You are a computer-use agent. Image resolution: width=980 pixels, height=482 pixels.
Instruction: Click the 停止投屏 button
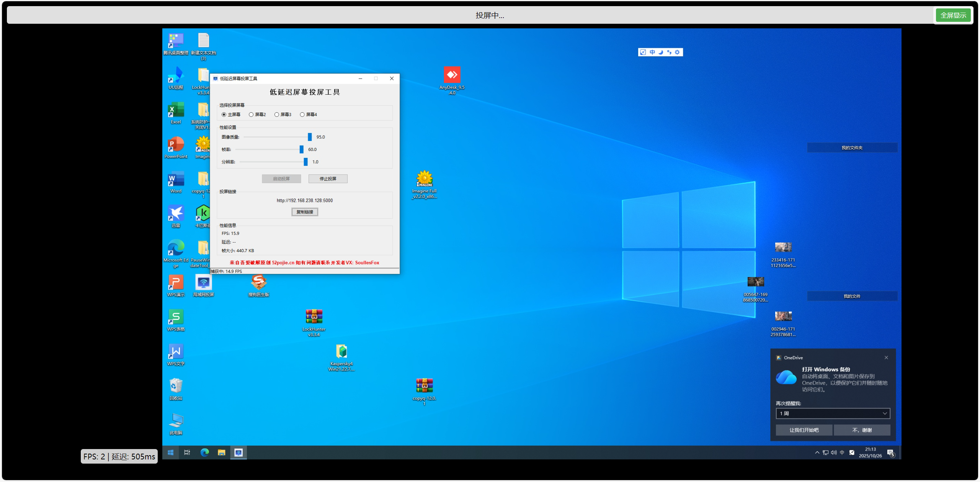pyautogui.click(x=328, y=179)
